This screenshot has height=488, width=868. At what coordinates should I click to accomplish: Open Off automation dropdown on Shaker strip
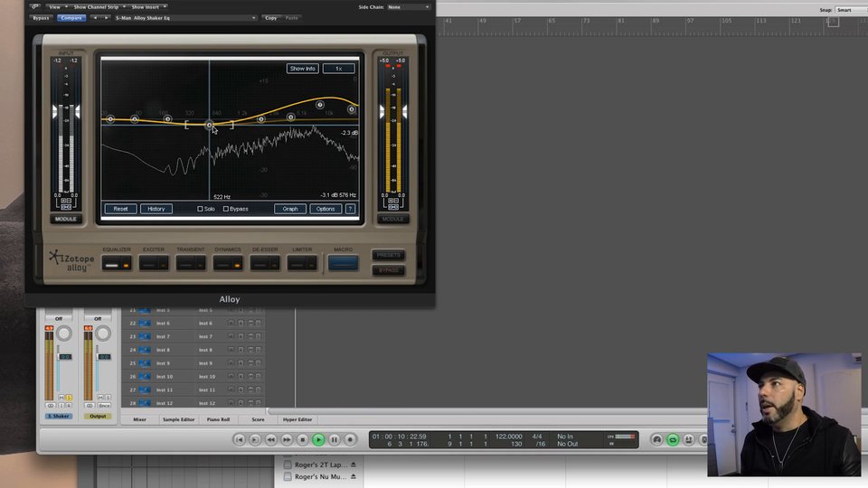(59, 319)
